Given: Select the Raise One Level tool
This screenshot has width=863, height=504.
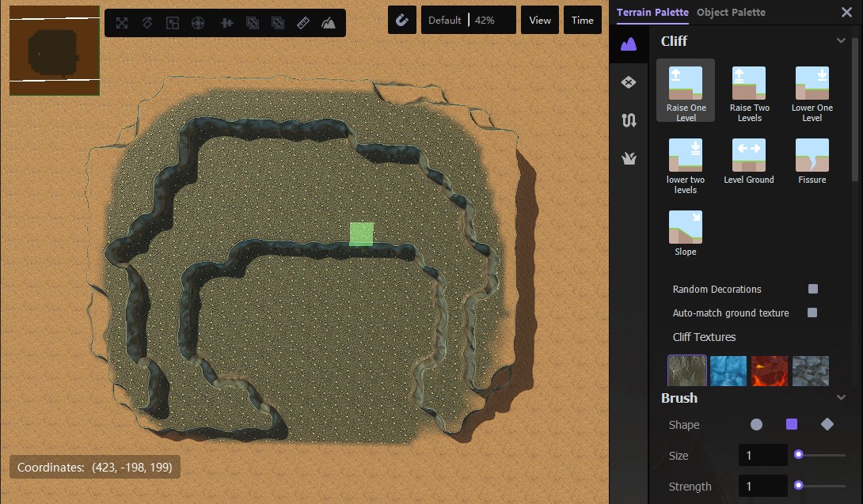Looking at the screenshot, I should [686, 91].
